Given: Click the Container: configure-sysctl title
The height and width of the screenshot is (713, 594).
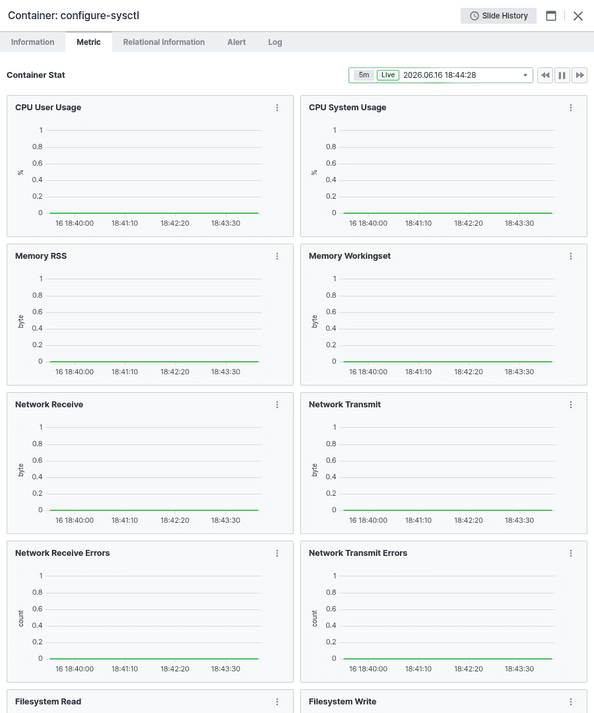Looking at the screenshot, I should [74, 15].
